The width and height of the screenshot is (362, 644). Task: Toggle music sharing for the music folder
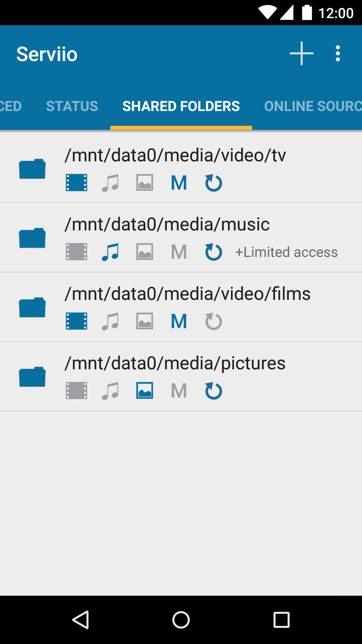110,252
